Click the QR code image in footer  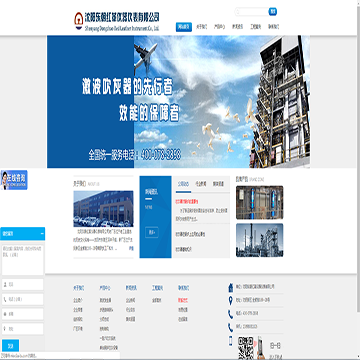tap(246, 348)
